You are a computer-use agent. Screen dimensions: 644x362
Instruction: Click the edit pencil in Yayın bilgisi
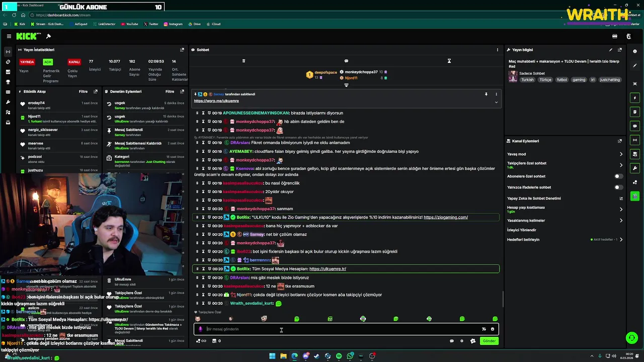tap(611, 50)
